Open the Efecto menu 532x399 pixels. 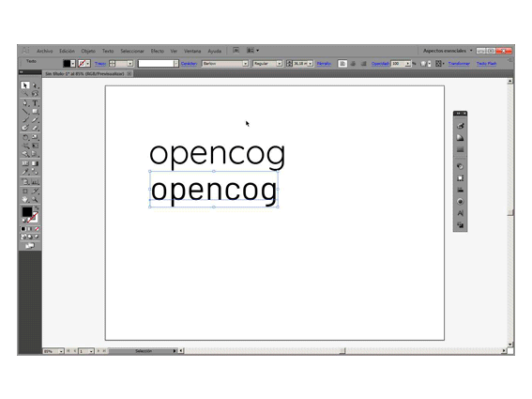click(x=158, y=51)
